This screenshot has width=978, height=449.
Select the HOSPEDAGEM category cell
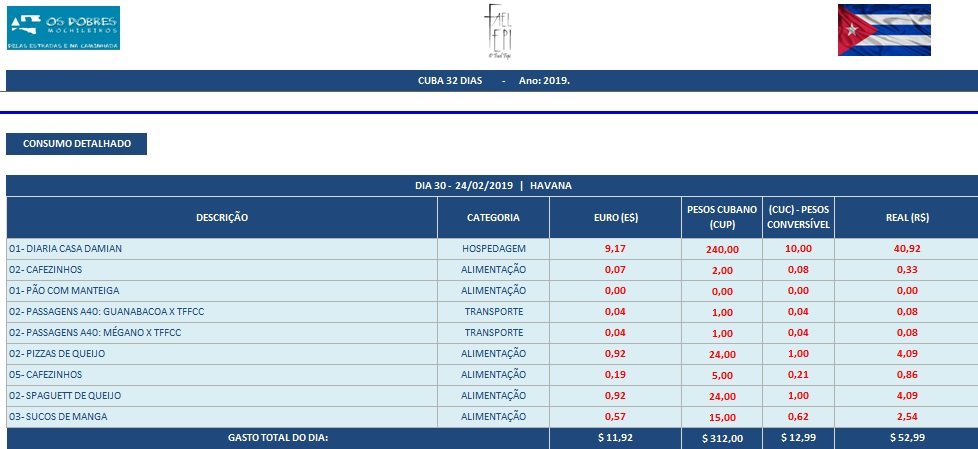[x=493, y=248]
